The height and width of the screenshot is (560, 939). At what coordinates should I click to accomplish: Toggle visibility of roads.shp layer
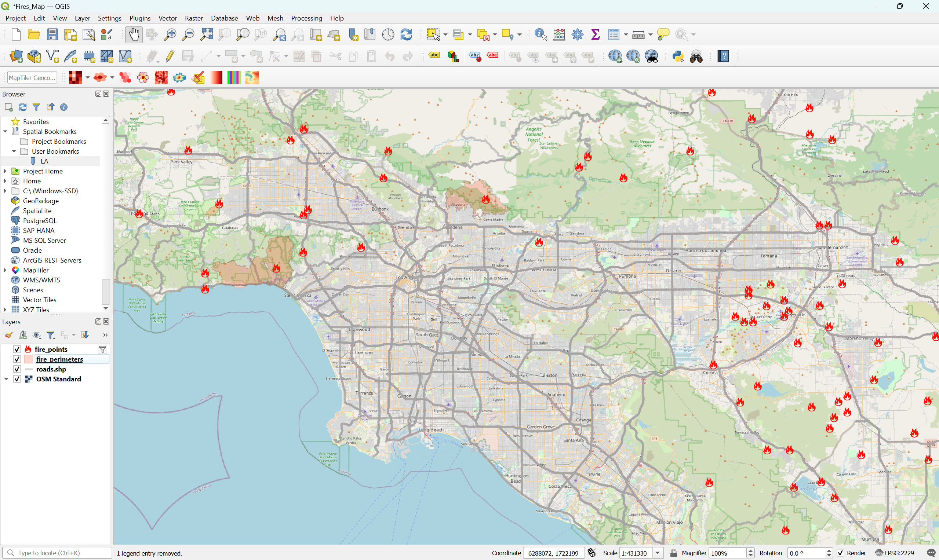tap(17, 369)
